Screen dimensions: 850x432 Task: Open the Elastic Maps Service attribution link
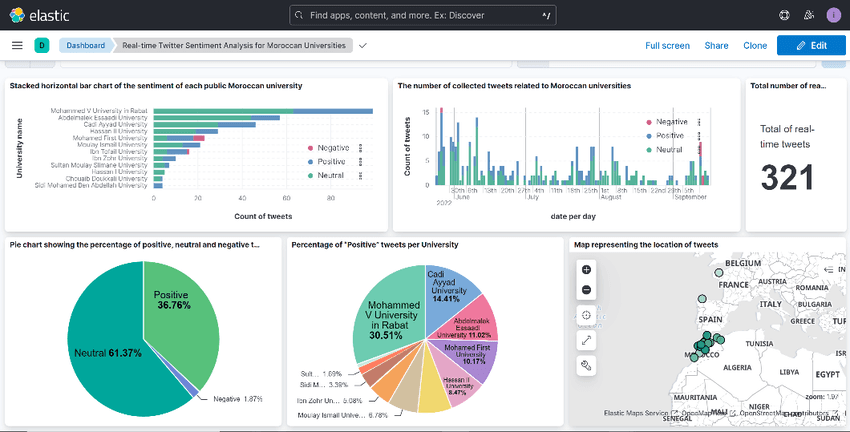[636, 413]
